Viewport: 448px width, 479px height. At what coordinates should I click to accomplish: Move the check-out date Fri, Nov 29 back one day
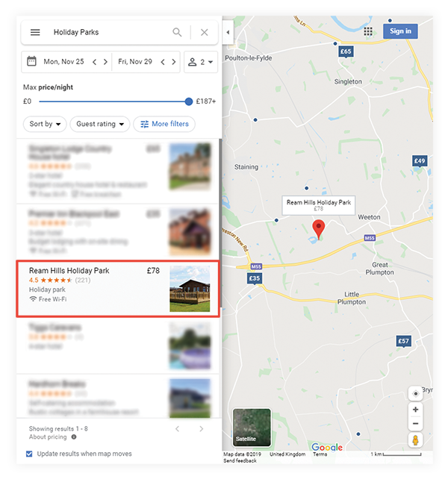[163, 62]
